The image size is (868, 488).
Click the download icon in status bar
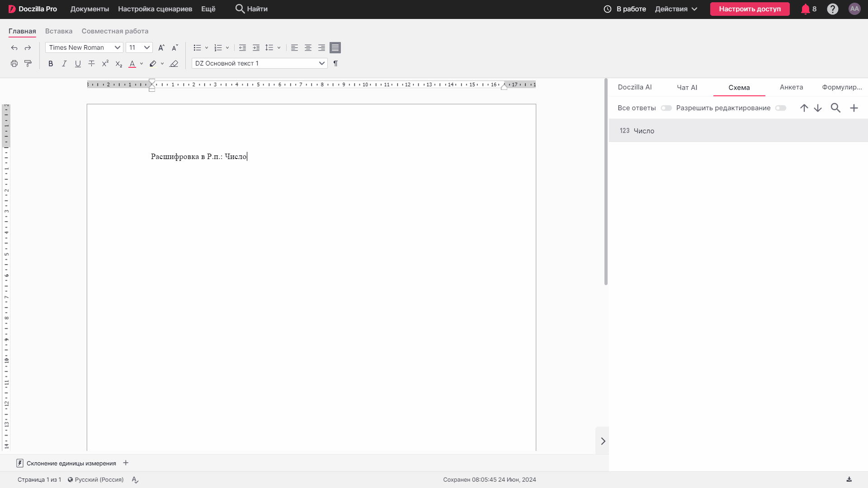[x=849, y=480]
